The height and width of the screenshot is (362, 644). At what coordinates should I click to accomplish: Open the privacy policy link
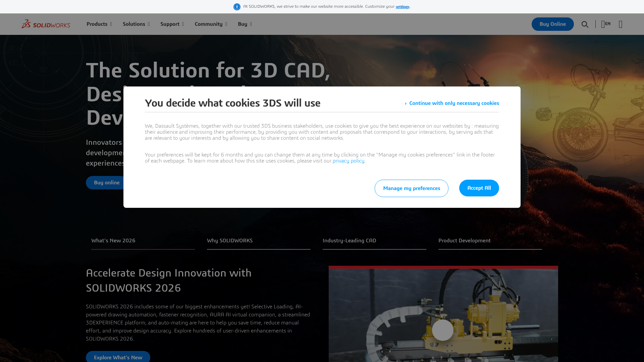click(348, 161)
